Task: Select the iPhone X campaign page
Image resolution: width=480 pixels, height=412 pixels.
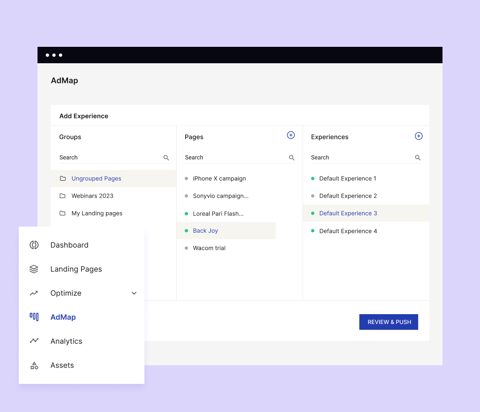Action: [219, 178]
